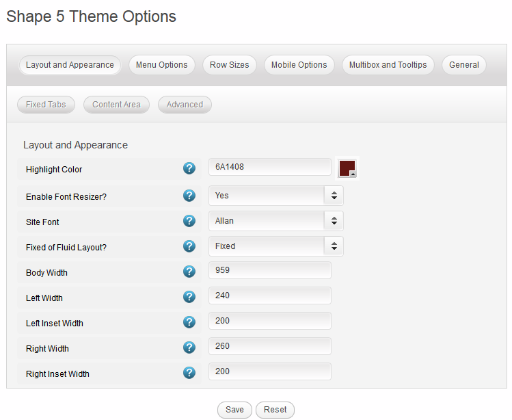The image size is (512, 420).
Task: Click the Site Font help icon
Action: [189, 221]
